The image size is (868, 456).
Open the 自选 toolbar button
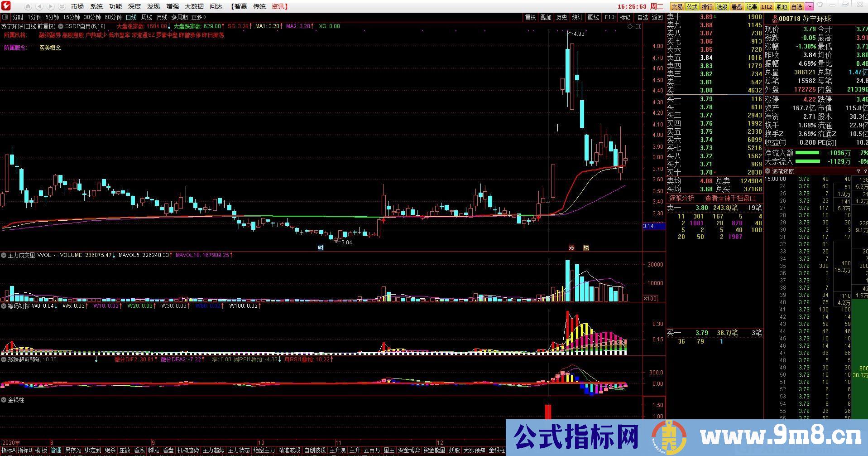pos(796,6)
